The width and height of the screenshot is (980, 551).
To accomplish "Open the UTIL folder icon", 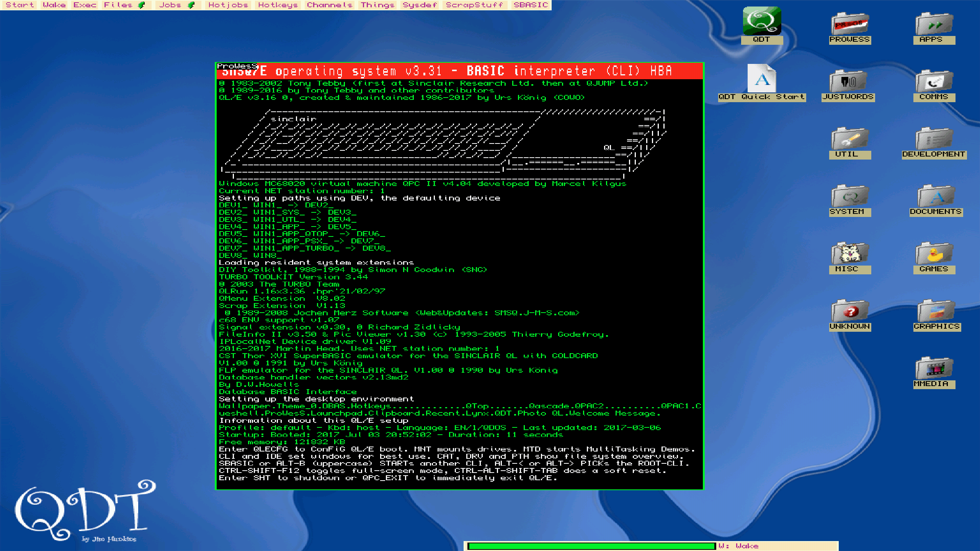I will (850, 139).
